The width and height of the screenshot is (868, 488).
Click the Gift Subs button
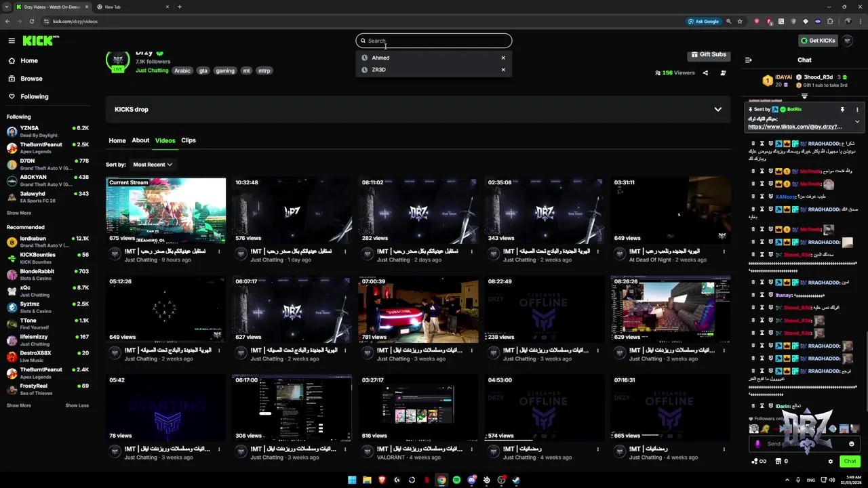[x=709, y=54]
